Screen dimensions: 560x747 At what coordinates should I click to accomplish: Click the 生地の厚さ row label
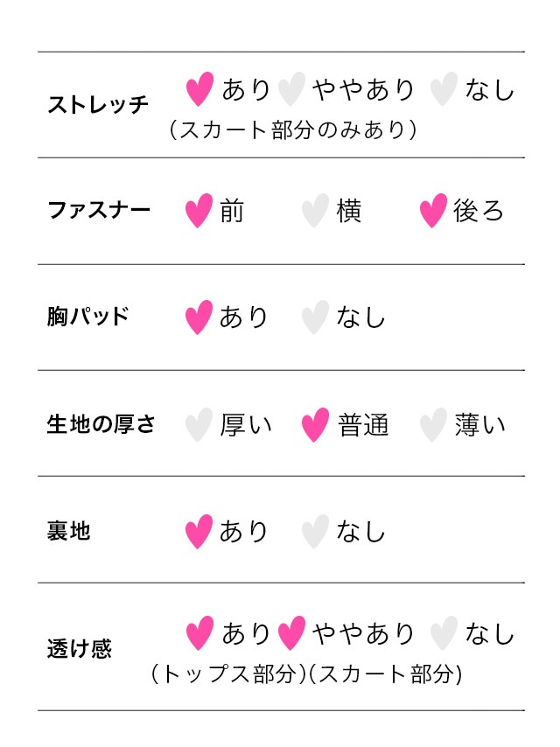pyautogui.click(x=101, y=425)
